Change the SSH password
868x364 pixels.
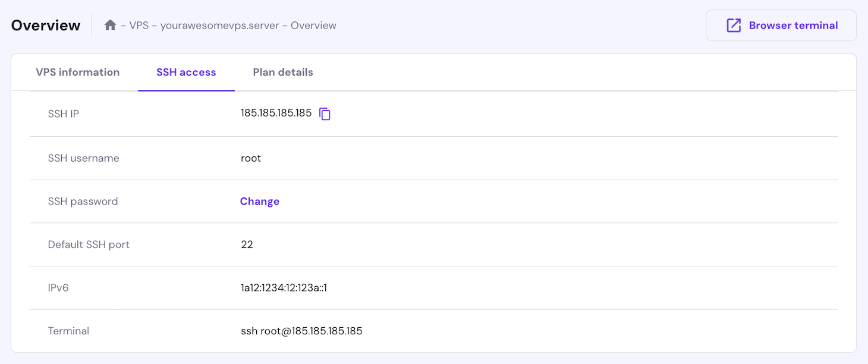click(260, 201)
